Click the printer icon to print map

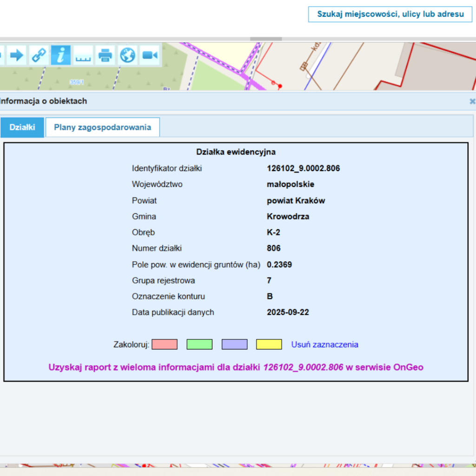click(106, 55)
